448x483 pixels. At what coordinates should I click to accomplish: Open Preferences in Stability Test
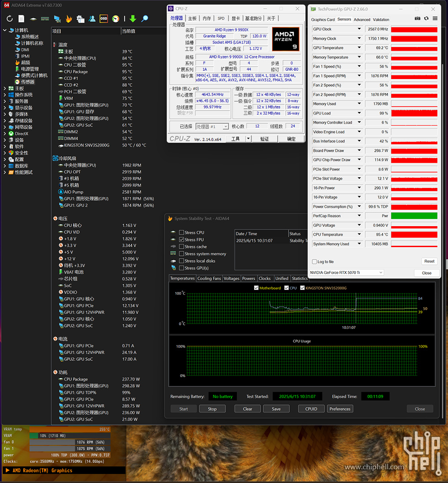pyautogui.click(x=340, y=409)
